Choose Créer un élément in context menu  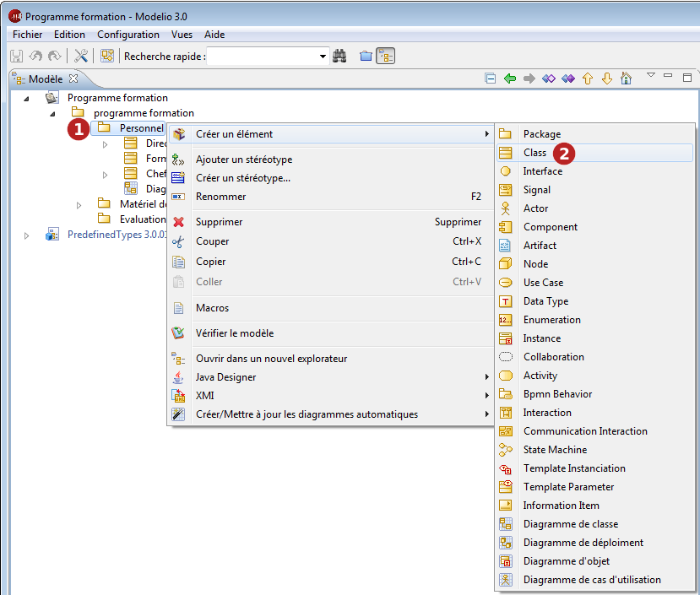click(x=331, y=134)
